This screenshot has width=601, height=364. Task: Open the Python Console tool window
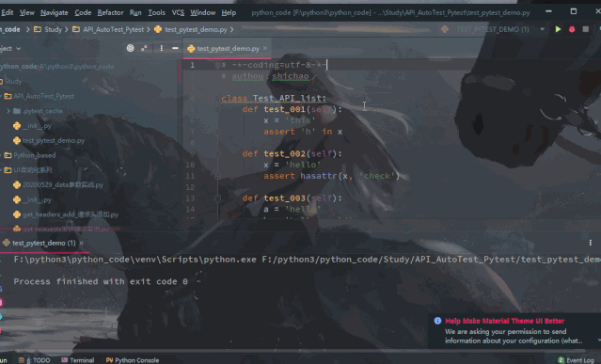pyautogui.click(x=133, y=360)
